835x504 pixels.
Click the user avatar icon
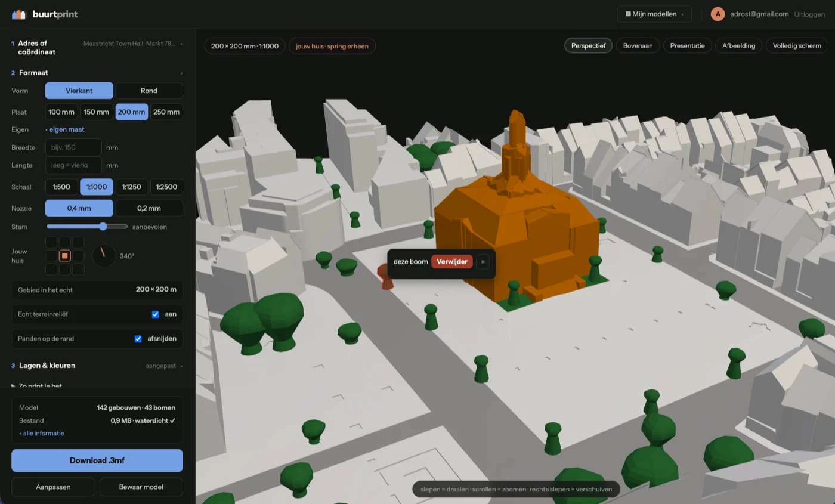click(718, 14)
